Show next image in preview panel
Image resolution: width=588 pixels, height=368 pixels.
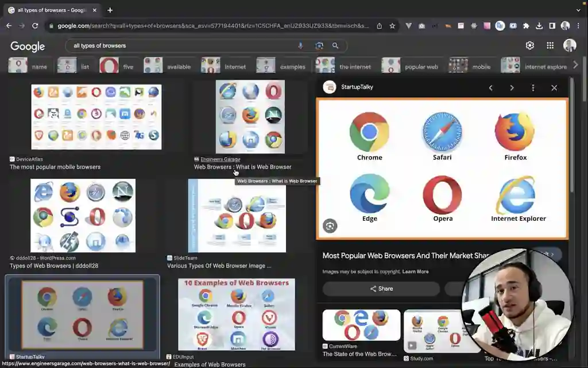512,87
